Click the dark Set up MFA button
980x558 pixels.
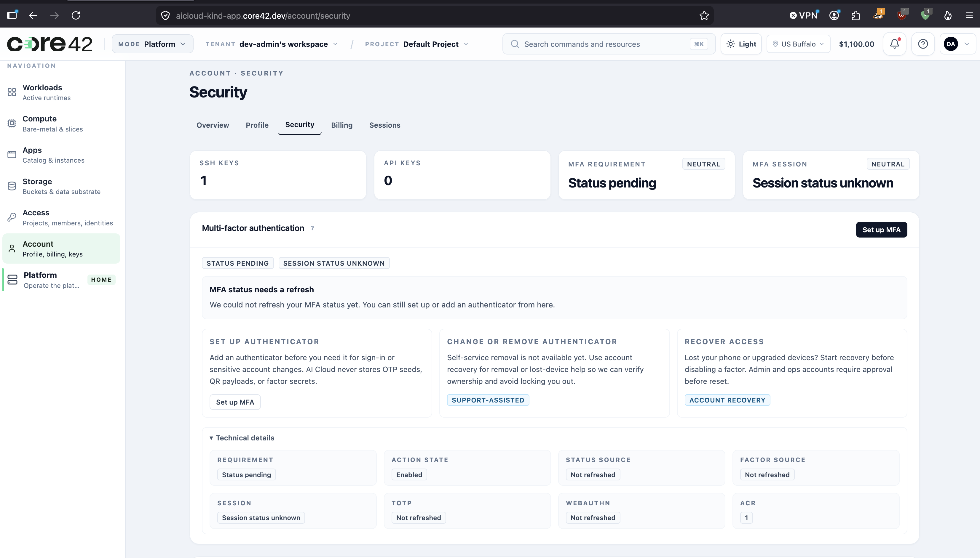(881, 230)
